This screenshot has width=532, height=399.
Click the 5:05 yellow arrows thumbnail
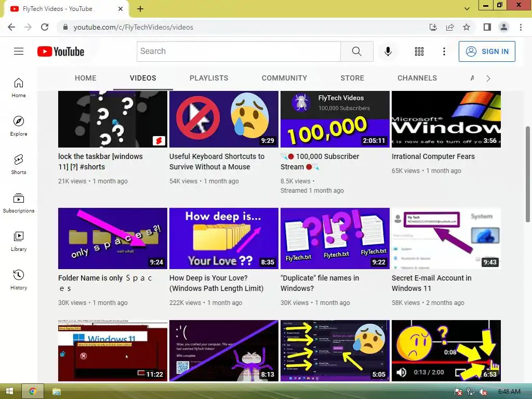[x=335, y=351]
